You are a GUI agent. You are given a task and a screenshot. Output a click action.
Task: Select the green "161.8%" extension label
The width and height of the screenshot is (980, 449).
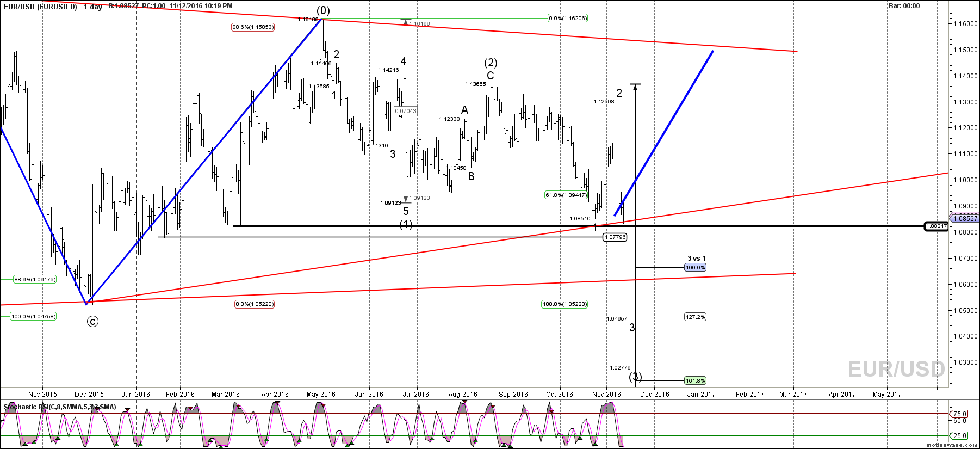pos(695,380)
